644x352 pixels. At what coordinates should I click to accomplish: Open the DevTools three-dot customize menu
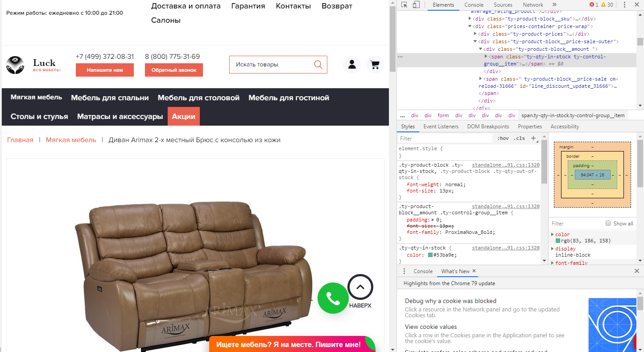(x=624, y=5)
